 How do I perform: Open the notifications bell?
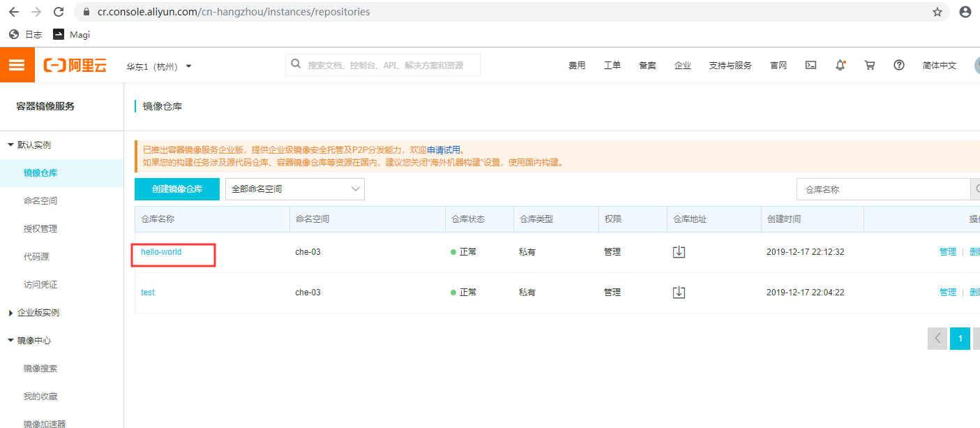[840, 64]
